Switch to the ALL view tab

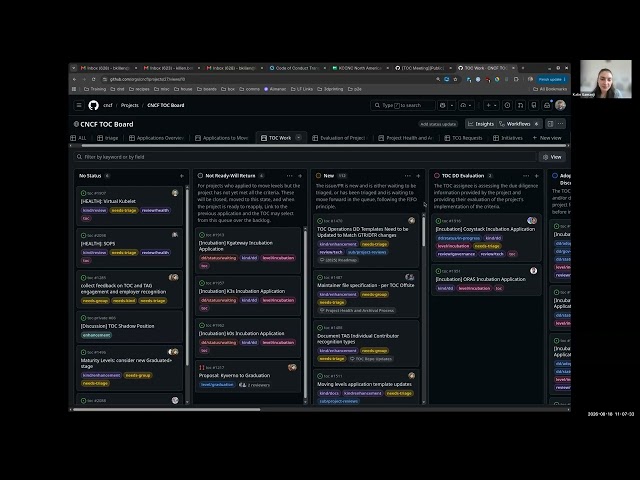[78, 138]
